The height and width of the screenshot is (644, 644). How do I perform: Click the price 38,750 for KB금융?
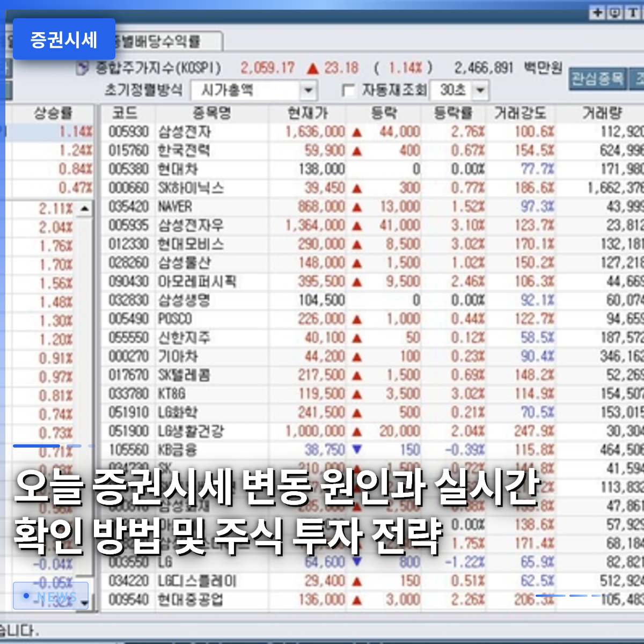pyautogui.click(x=325, y=450)
